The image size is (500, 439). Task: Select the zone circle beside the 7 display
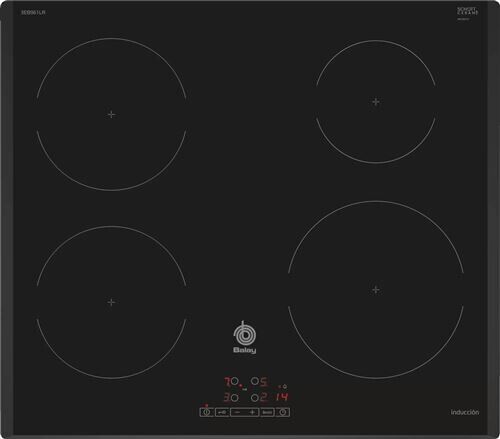click(234, 381)
